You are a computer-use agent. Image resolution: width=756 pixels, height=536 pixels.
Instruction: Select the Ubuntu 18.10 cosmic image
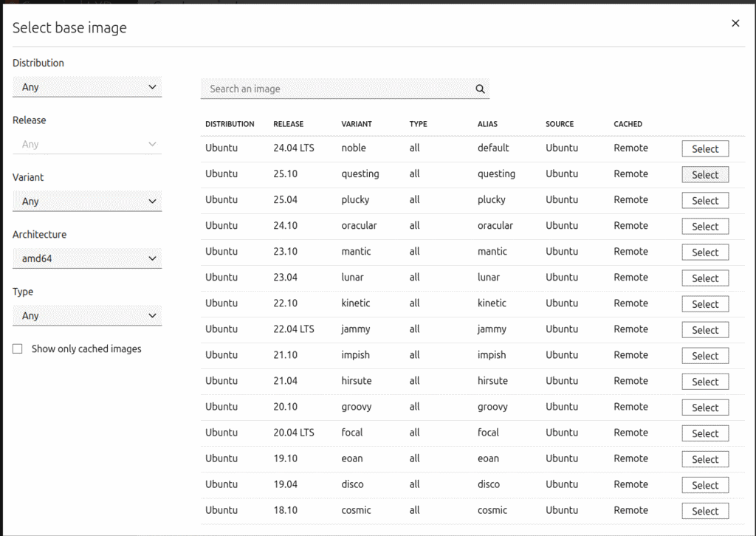pos(704,511)
